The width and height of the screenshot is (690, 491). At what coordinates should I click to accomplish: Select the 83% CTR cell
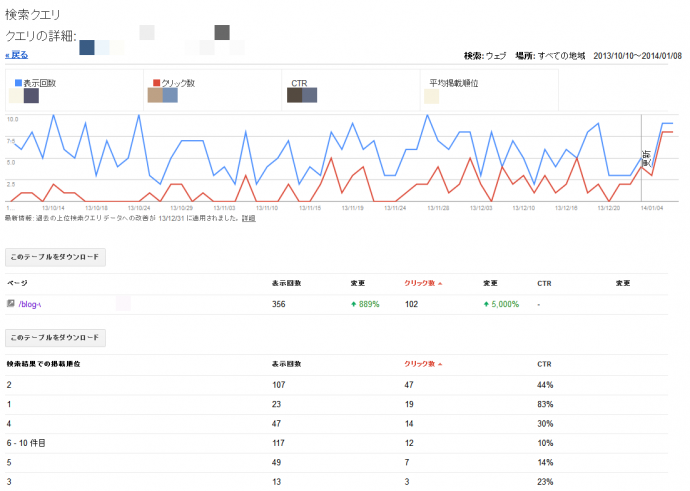pyautogui.click(x=545, y=404)
